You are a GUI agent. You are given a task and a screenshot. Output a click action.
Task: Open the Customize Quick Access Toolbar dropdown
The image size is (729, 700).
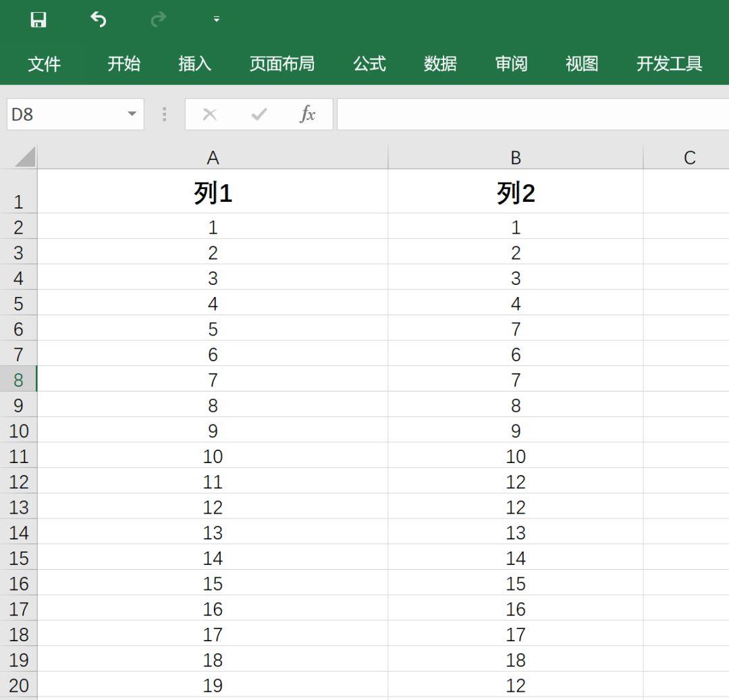coord(217,20)
